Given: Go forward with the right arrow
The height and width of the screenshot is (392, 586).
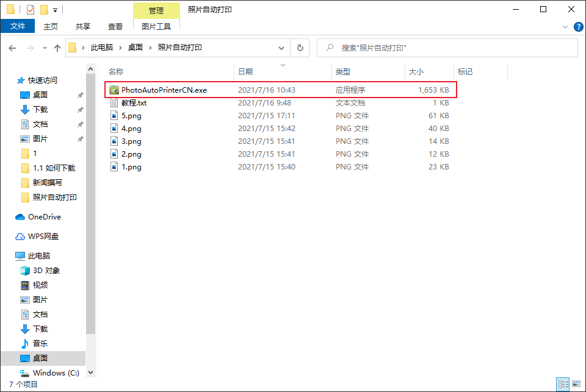Looking at the screenshot, I should coord(31,48).
